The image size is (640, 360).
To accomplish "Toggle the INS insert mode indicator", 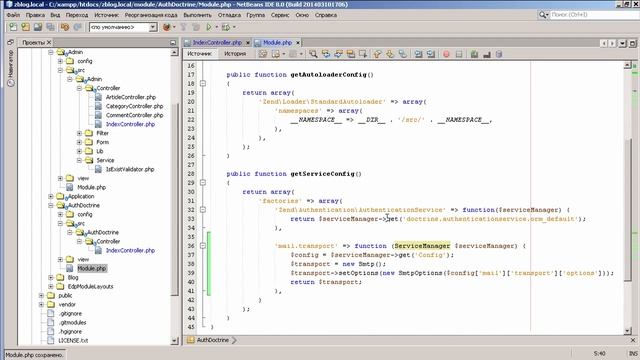I will 633,353.
